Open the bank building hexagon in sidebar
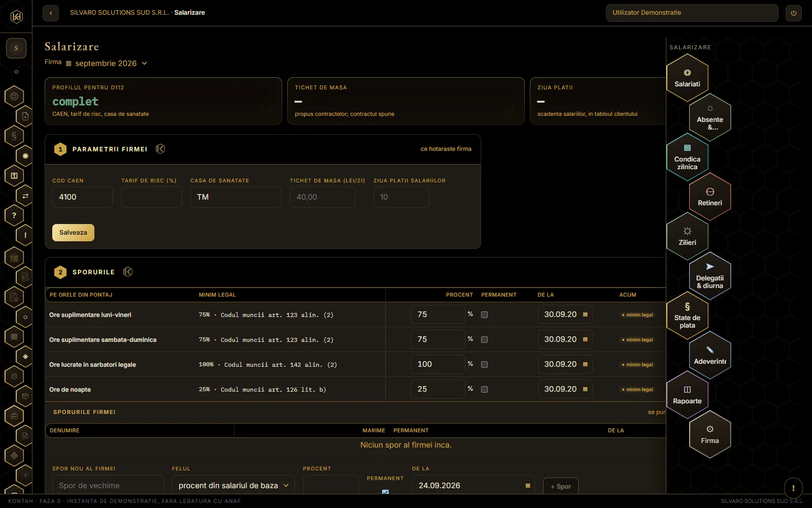The height and width of the screenshot is (508, 812). point(14,258)
